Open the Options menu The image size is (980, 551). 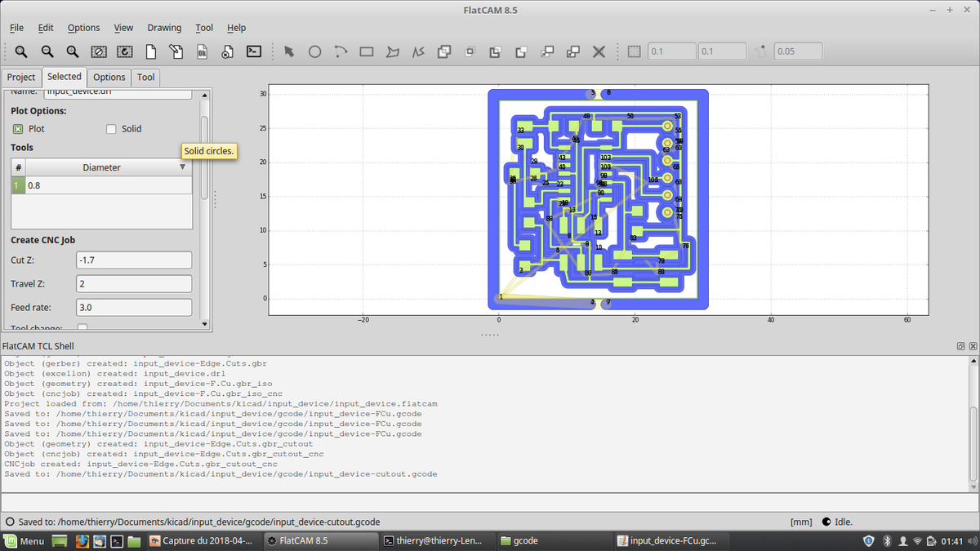point(83,27)
